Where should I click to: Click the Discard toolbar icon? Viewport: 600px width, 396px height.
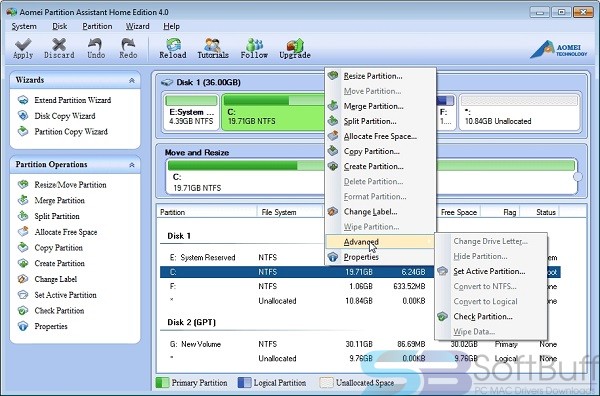59,49
